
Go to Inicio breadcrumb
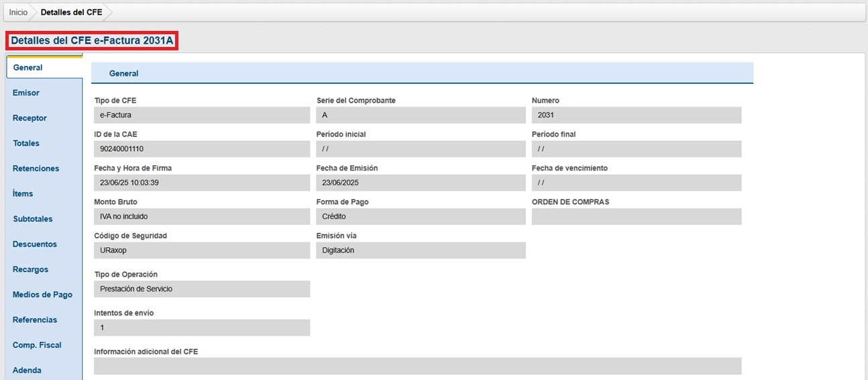(19, 13)
